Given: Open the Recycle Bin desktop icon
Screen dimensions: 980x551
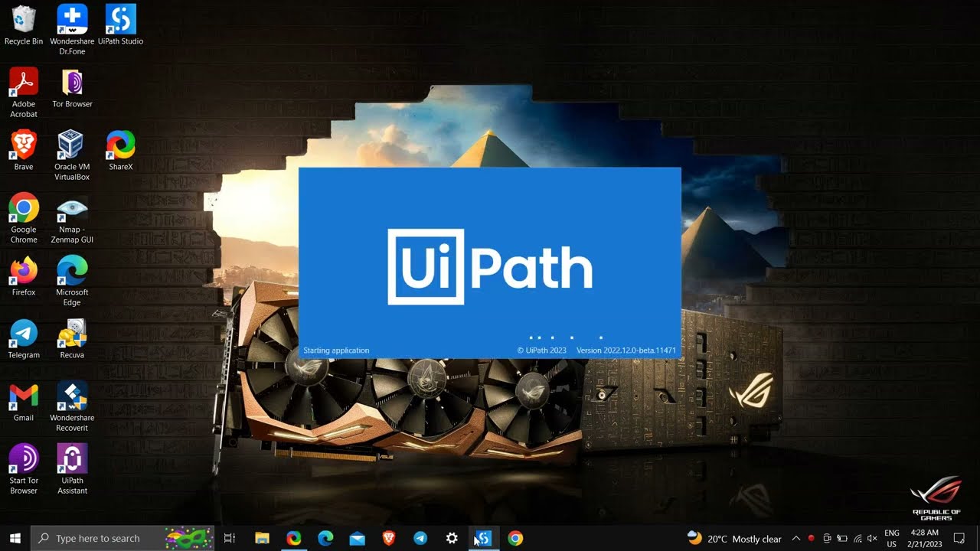Looking at the screenshot, I should pyautogui.click(x=24, y=24).
